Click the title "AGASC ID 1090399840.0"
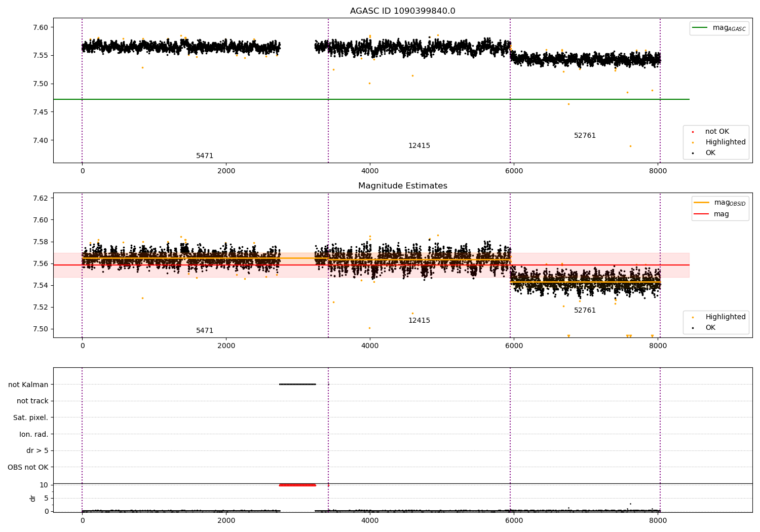This screenshot has height=532, width=760. pos(403,11)
